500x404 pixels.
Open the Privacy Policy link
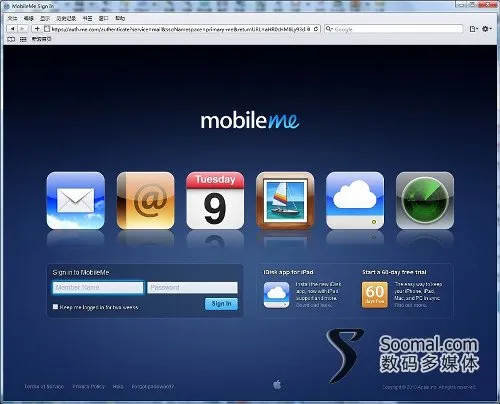tap(89, 387)
